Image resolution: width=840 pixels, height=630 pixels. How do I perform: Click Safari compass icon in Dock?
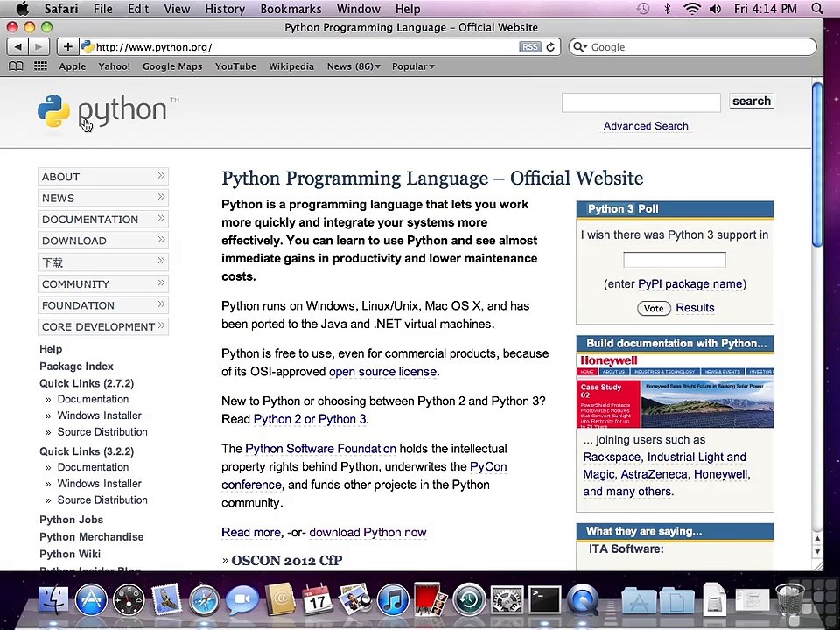[204, 599]
